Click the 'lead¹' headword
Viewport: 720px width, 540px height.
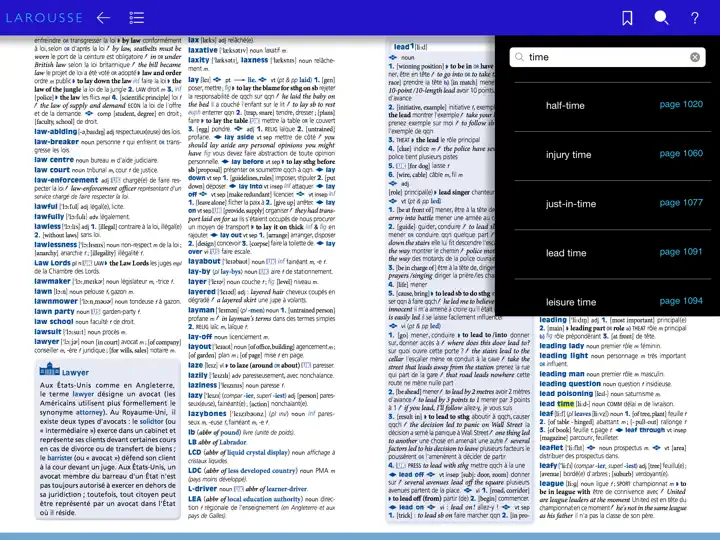[x=404, y=47]
